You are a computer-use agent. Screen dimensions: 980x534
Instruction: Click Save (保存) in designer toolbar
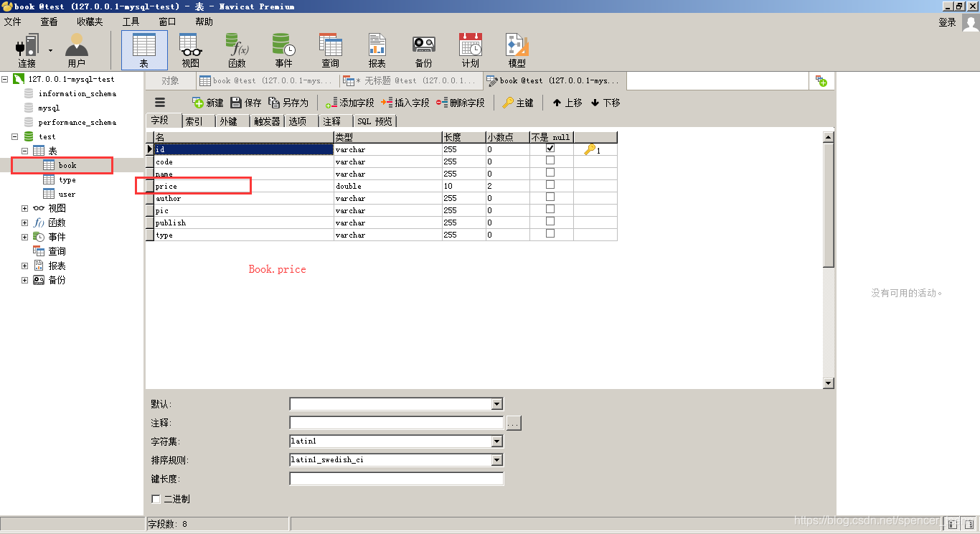246,103
